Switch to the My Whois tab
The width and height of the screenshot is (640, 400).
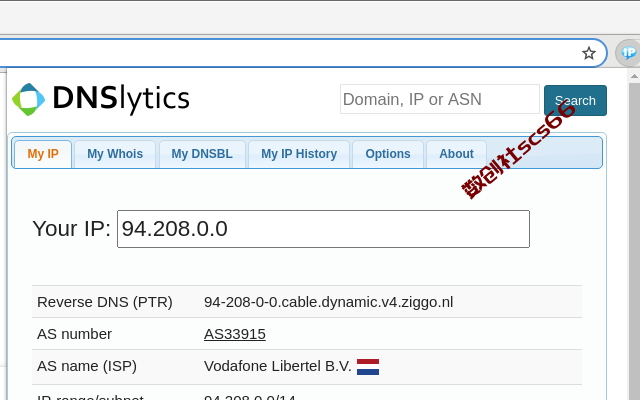115,154
